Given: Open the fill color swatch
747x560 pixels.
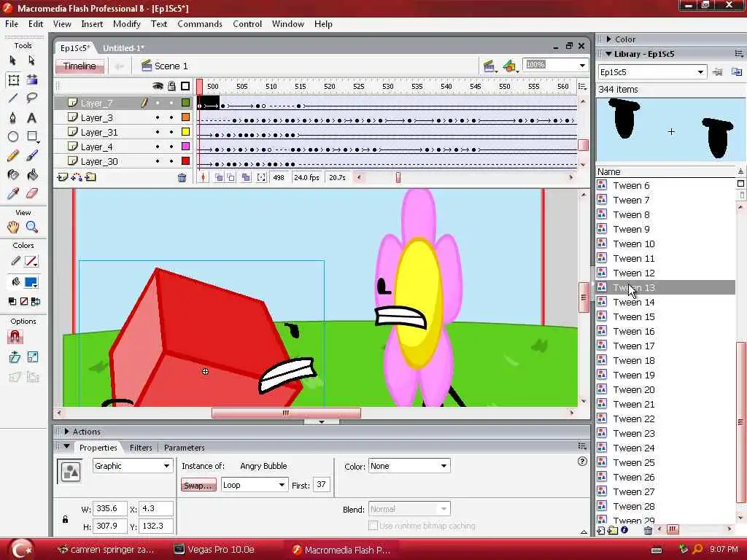Looking at the screenshot, I should [x=31, y=282].
